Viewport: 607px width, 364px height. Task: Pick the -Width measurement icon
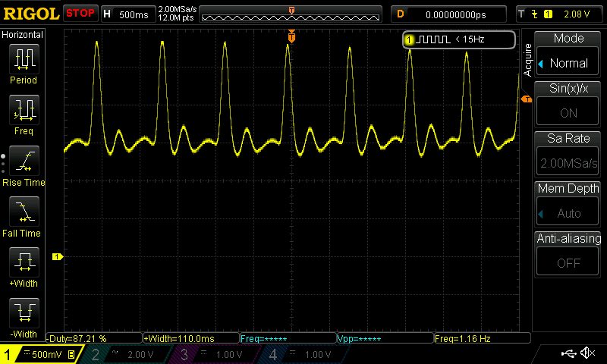24,312
